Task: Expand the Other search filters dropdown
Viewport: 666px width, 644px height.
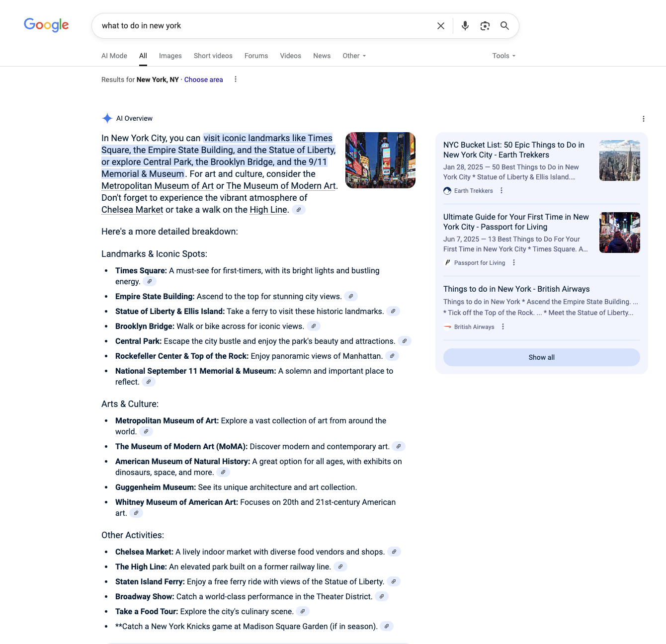Action: [x=354, y=56]
